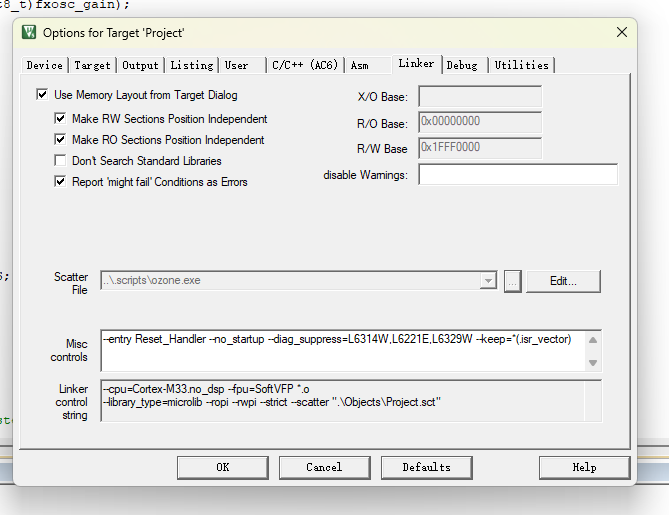
Task: Toggle Use Memory Layout from Target Dialog
Action: click(42, 94)
